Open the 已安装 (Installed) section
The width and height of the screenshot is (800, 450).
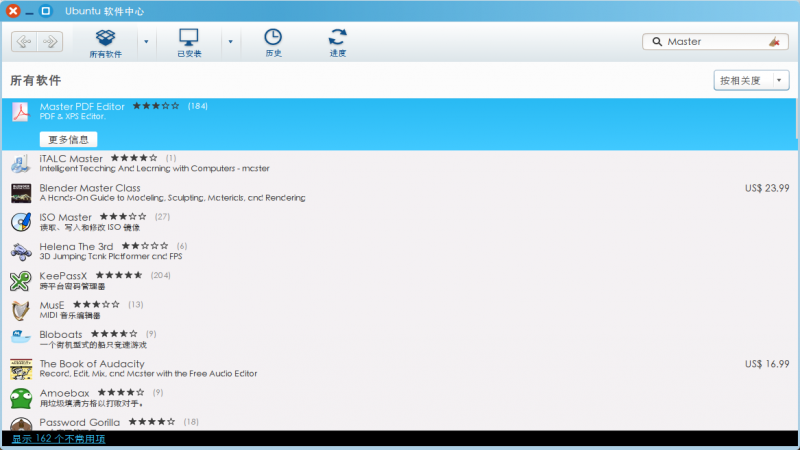[189, 42]
